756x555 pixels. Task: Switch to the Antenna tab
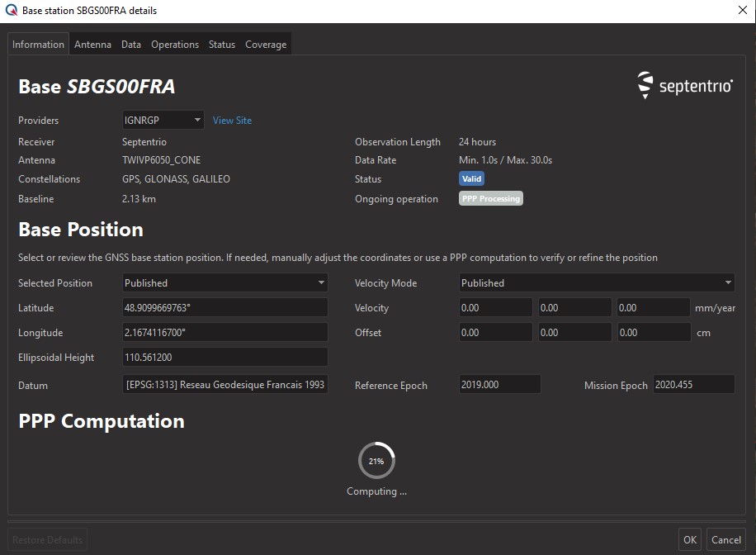pyautogui.click(x=92, y=45)
